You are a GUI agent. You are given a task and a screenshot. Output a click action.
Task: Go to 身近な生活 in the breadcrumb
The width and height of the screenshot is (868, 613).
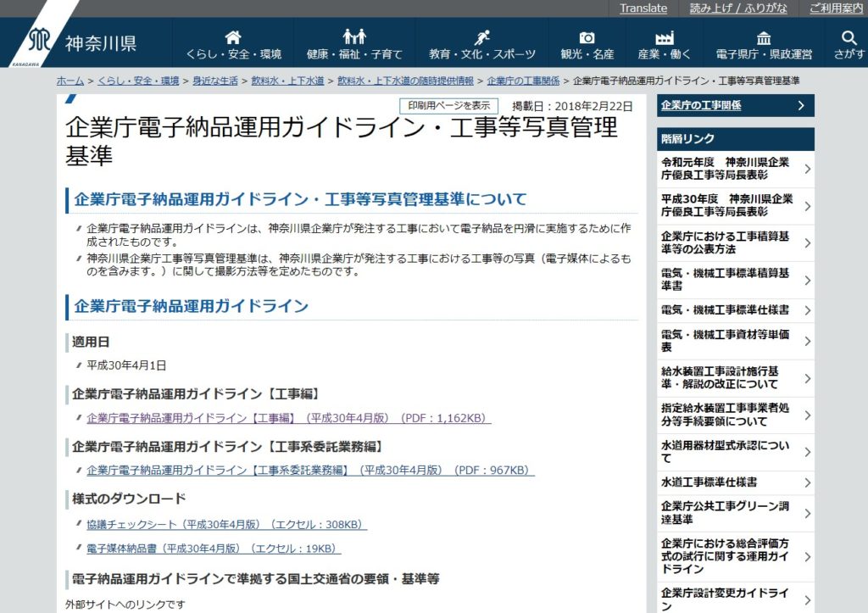214,81
